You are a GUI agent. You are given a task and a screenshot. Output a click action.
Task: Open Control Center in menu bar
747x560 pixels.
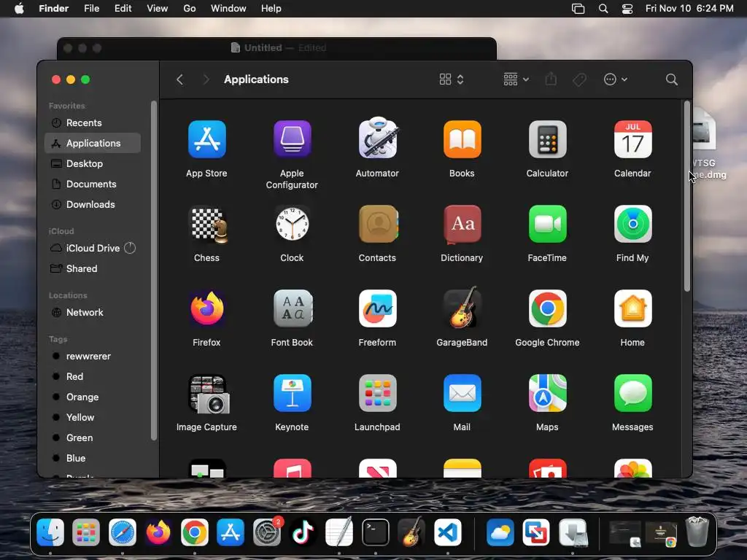coord(627,9)
